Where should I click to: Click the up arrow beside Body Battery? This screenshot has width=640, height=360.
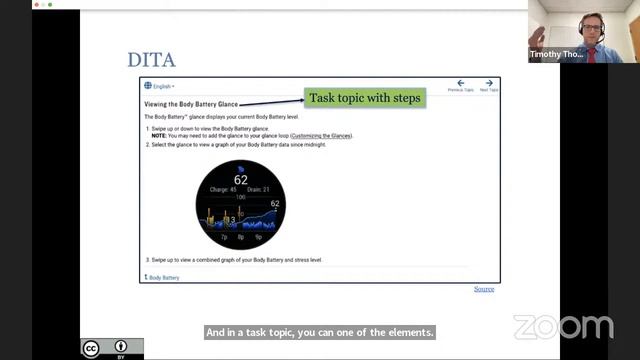point(146,277)
